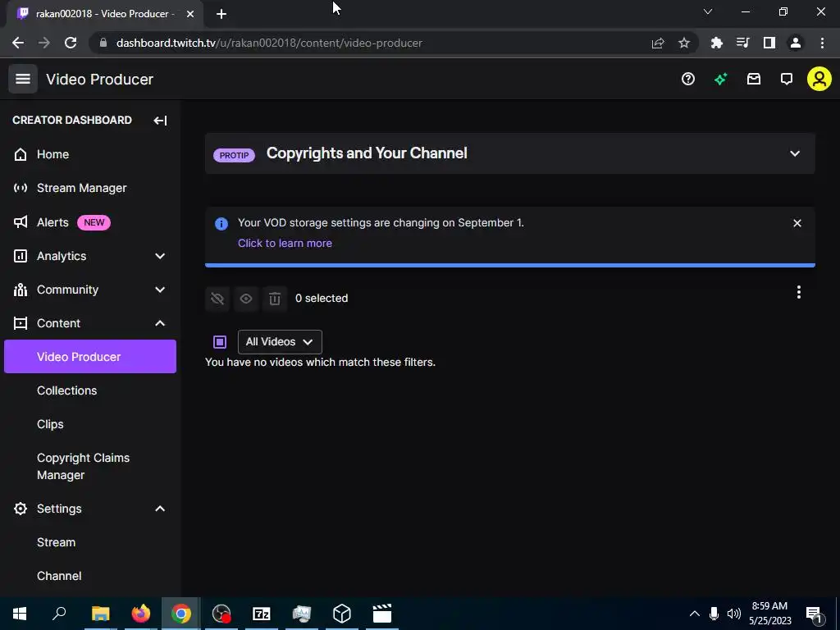Click the publish eye icon
The image size is (840, 630).
(246, 299)
